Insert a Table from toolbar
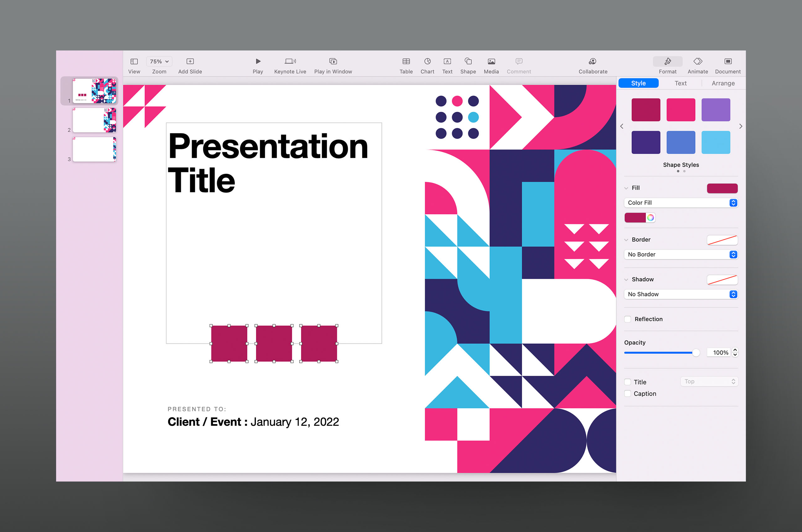 (x=406, y=61)
